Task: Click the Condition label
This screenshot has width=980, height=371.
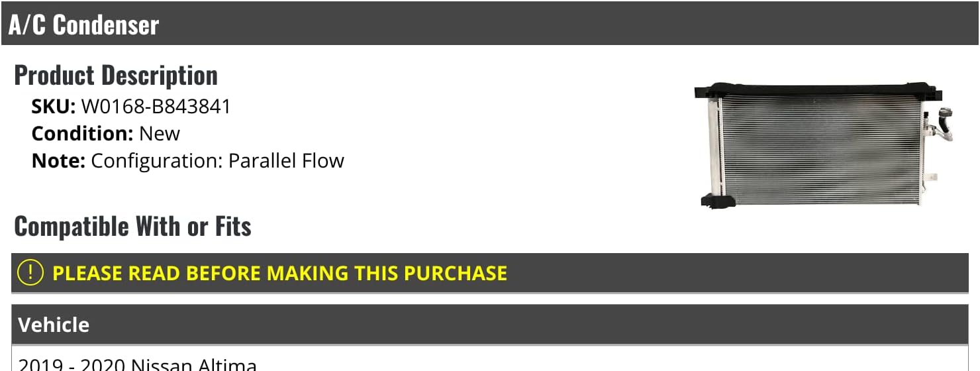Action: coord(83,133)
